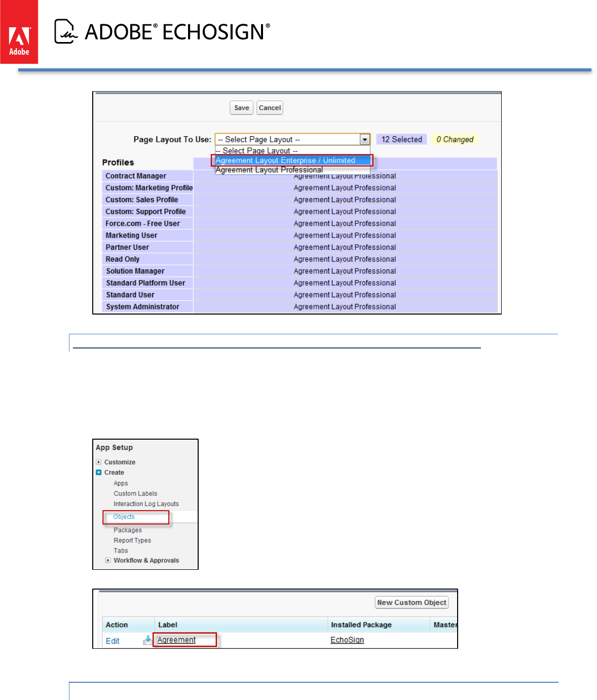The image size is (597, 700).
Task: Click the App Setup heading
Action: click(x=114, y=448)
